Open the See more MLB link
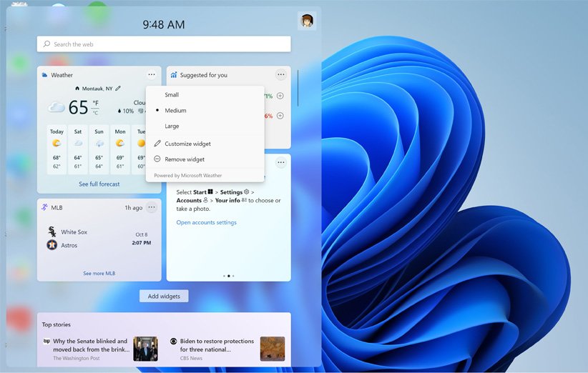This screenshot has width=588, height=373. coord(99,274)
